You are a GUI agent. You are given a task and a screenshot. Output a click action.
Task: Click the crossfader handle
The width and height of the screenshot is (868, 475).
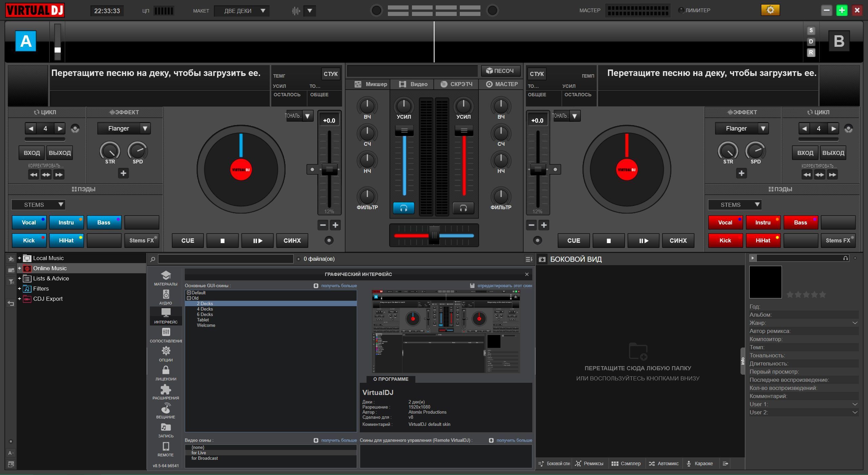434,235
